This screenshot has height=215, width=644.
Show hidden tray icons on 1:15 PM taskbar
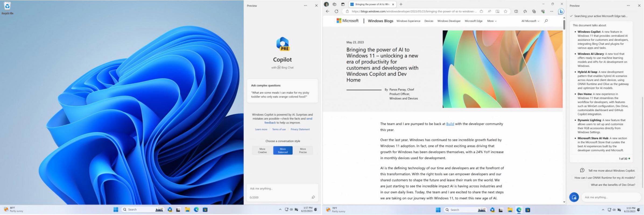point(603,210)
